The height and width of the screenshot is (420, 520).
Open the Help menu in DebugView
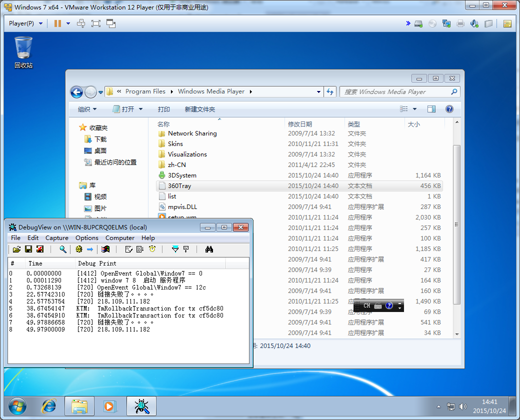coord(148,238)
